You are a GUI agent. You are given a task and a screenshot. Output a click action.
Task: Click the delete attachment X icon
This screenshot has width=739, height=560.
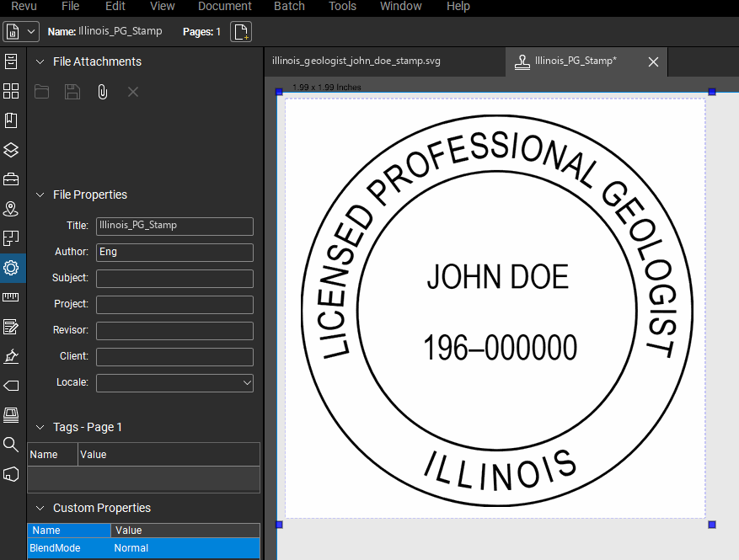[133, 92]
